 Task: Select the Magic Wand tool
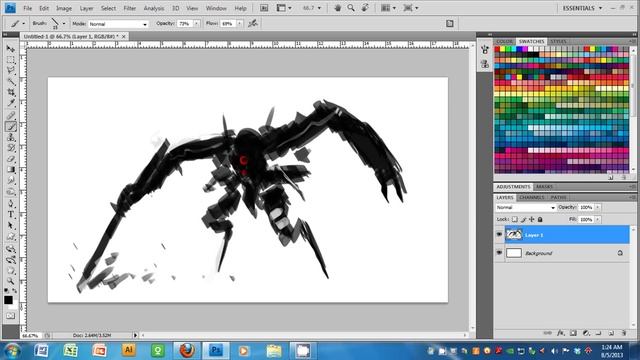click(x=11, y=82)
